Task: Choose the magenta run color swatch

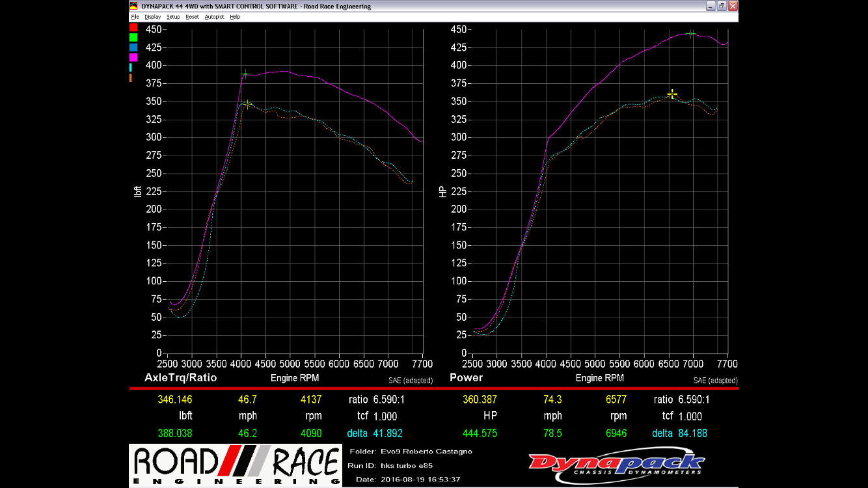Action: [133, 57]
